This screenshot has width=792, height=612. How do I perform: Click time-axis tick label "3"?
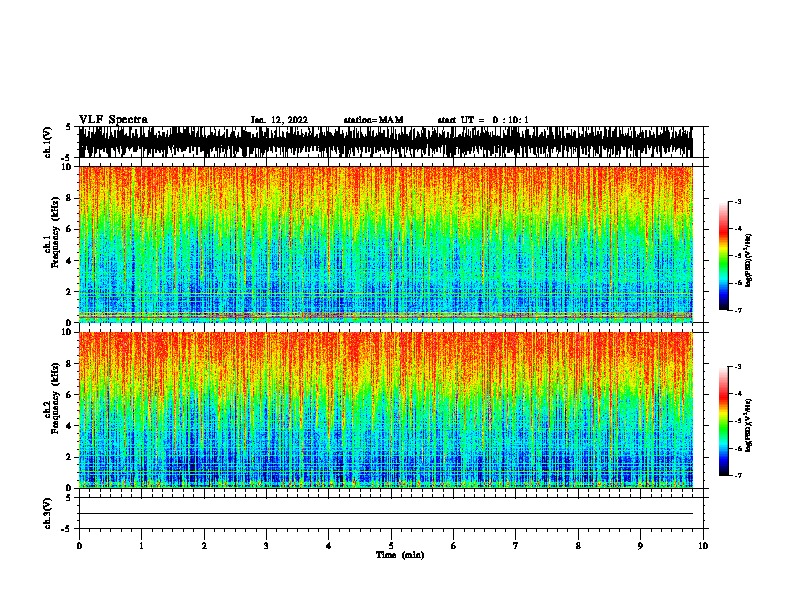tap(266, 546)
